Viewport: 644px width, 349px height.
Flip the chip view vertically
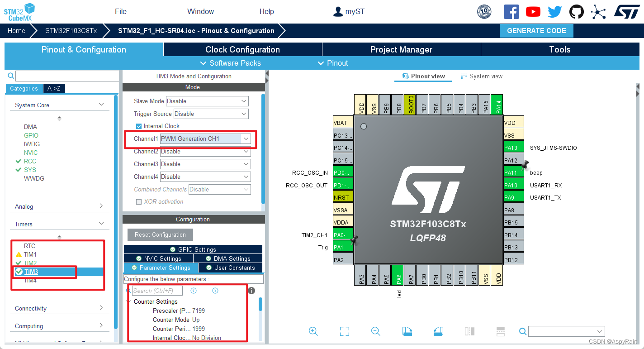(x=501, y=331)
